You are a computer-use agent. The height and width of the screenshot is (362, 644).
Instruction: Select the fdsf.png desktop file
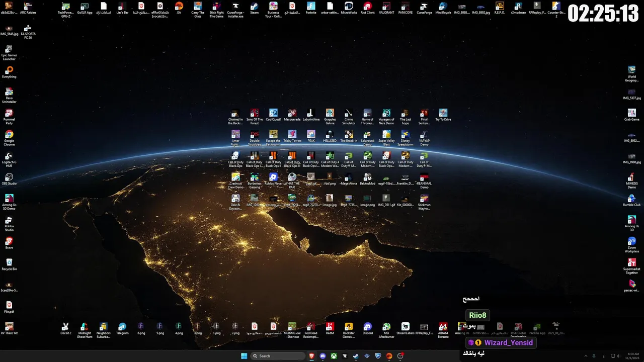330,179
